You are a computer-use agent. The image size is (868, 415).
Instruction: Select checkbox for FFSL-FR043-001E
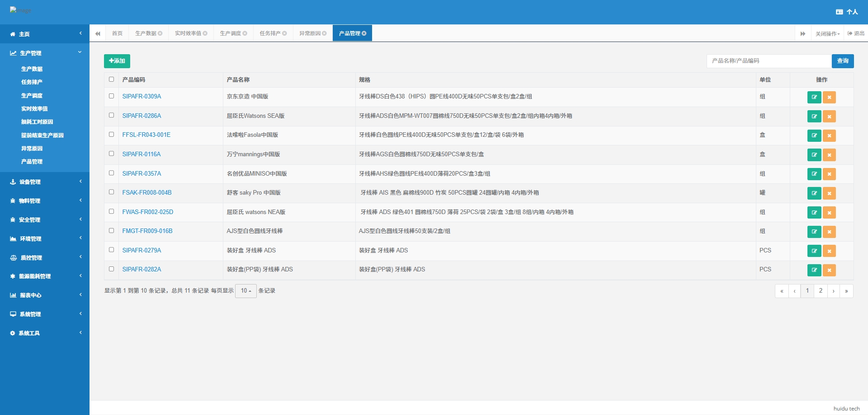click(111, 135)
